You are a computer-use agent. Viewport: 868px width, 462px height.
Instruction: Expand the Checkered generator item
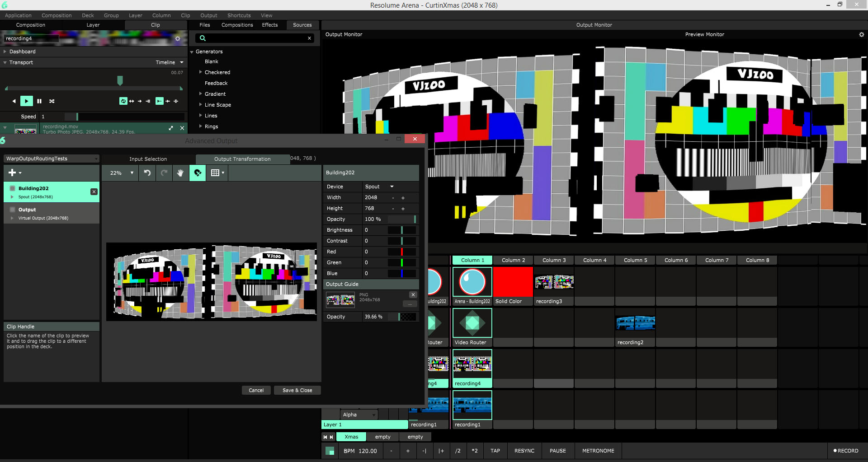pos(201,72)
